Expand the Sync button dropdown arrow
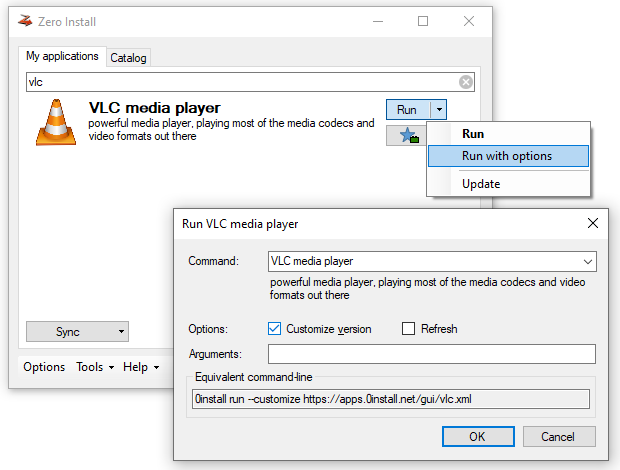 click(x=121, y=332)
